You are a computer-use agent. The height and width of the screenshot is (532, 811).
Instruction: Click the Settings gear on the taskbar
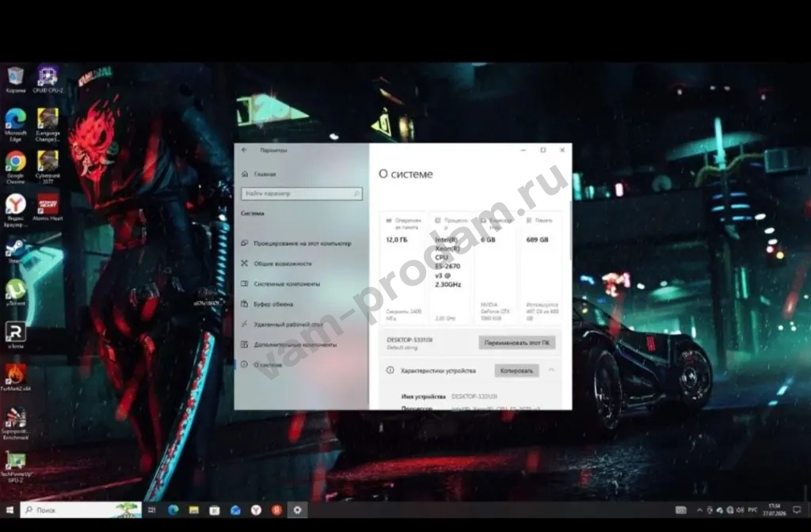click(x=298, y=511)
